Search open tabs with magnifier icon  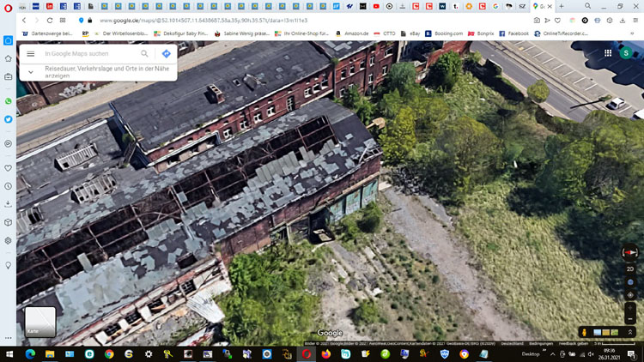coord(587,6)
